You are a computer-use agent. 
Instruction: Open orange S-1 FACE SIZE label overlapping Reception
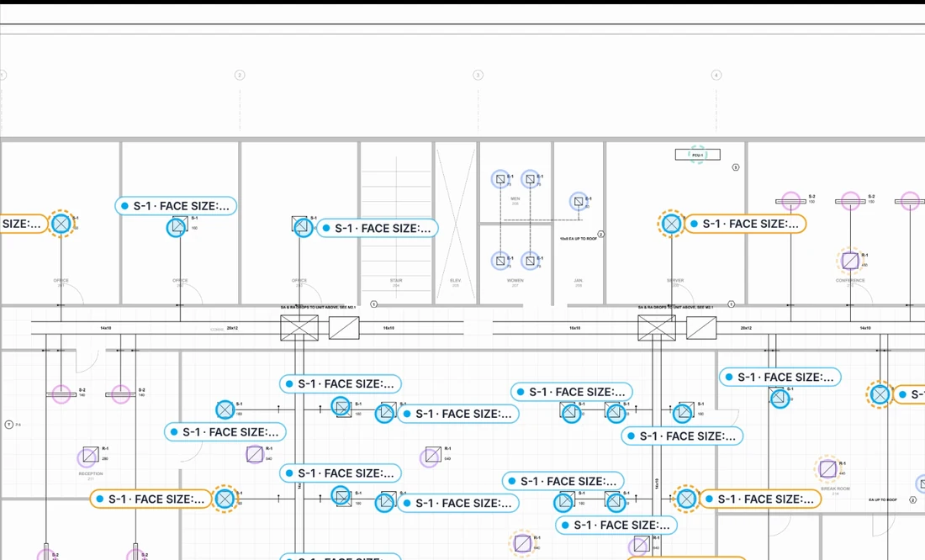[x=151, y=499]
